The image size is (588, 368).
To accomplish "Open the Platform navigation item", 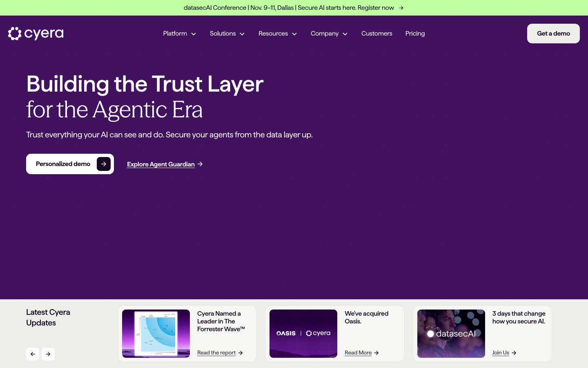I will [x=175, y=34].
